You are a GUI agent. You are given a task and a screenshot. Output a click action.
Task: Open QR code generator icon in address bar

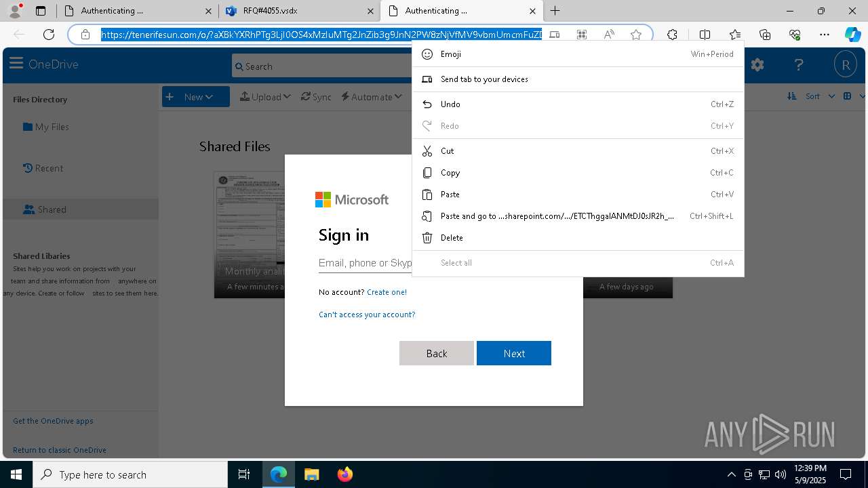coord(582,35)
